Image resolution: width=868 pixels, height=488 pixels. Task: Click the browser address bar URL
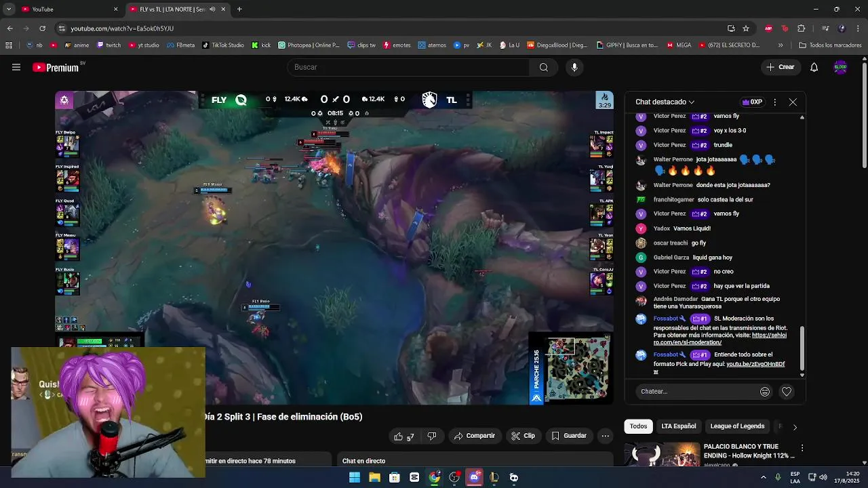pyautogui.click(x=122, y=28)
